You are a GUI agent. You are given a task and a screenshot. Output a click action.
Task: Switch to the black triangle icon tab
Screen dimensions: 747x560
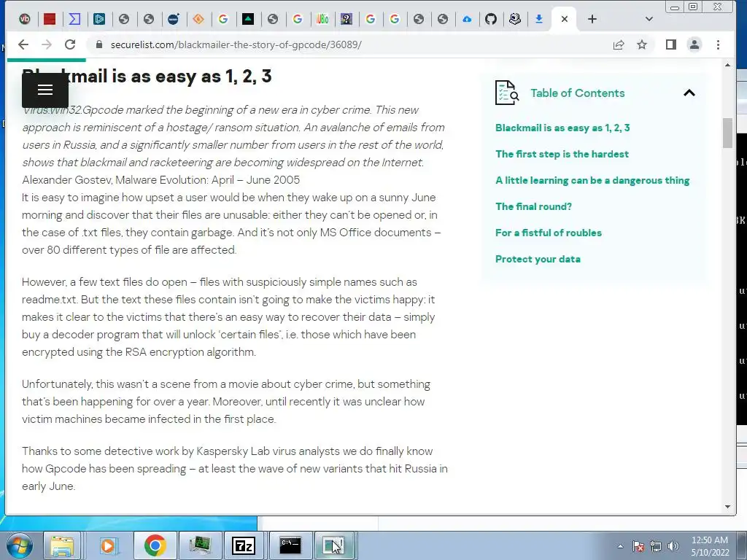(x=248, y=19)
